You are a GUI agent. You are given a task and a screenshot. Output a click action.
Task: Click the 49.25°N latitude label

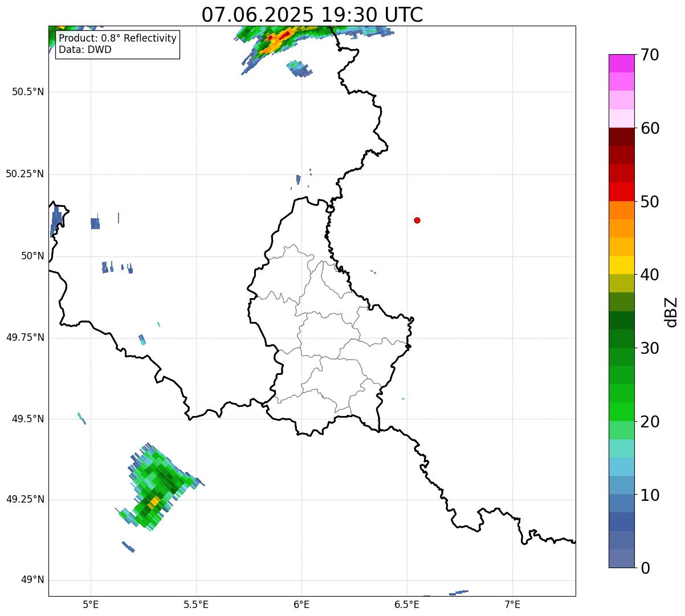(x=25, y=499)
